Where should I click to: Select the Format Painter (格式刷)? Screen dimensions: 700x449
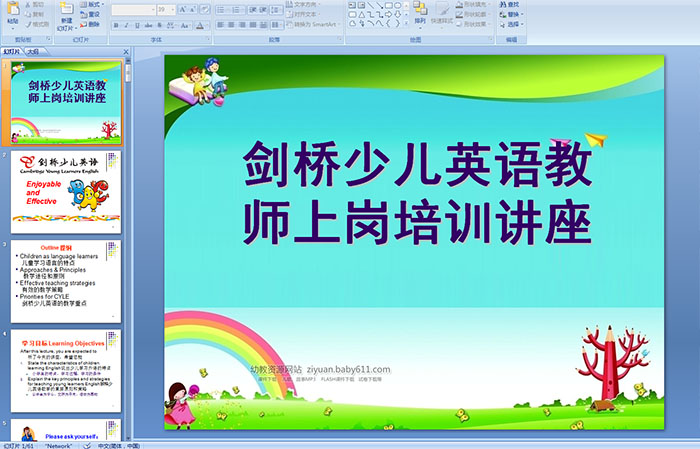tap(38, 24)
